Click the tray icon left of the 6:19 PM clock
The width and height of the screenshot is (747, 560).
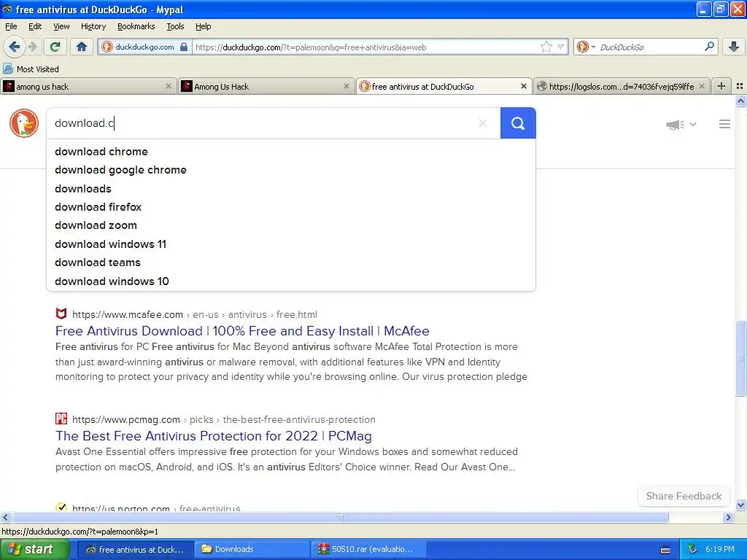[692, 550]
